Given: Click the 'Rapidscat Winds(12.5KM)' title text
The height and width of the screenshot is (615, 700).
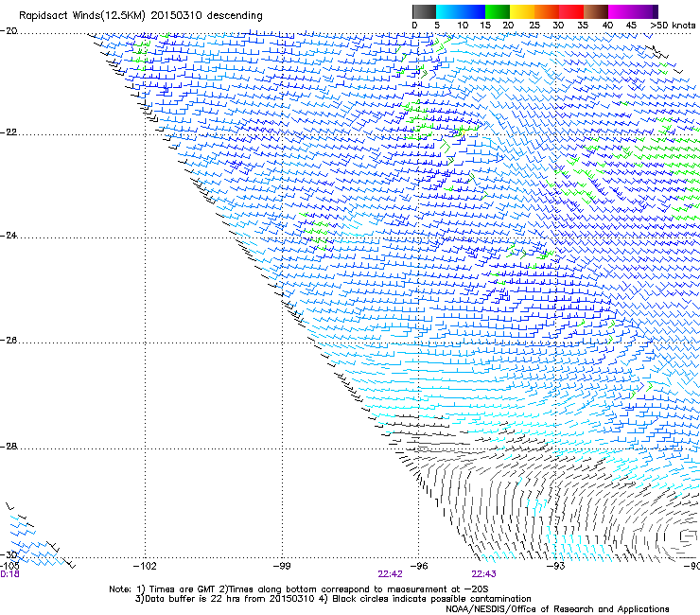Looking at the screenshot, I should tap(82, 16).
